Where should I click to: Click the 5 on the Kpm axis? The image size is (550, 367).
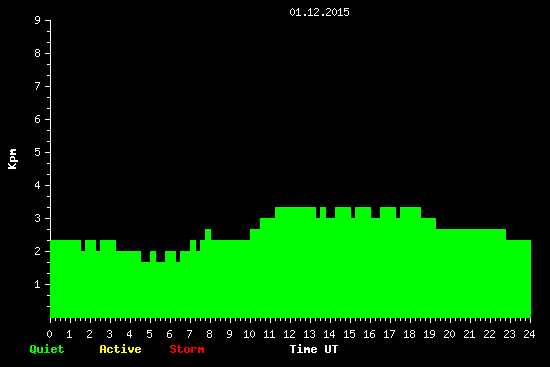pyautogui.click(x=38, y=152)
